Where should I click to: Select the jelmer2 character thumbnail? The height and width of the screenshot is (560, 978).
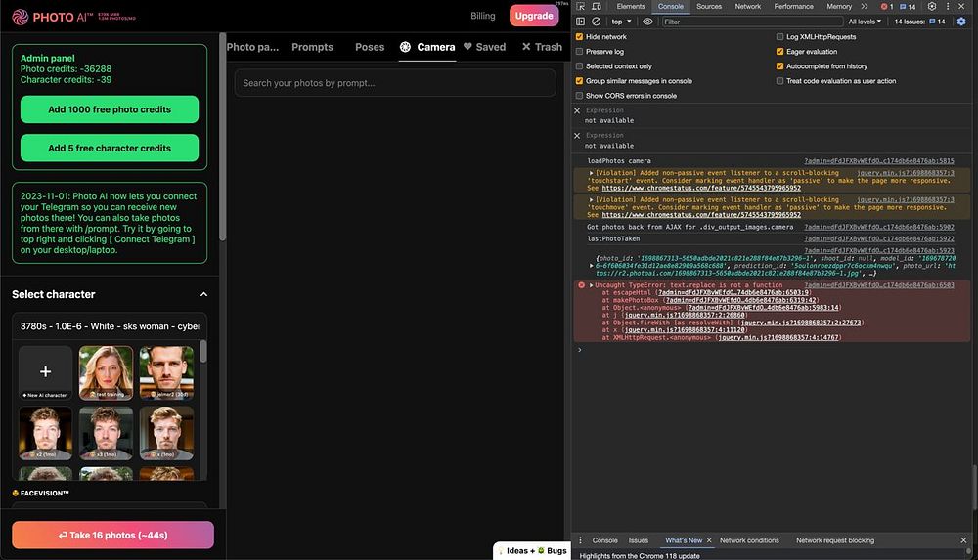(x=166, y=372)
